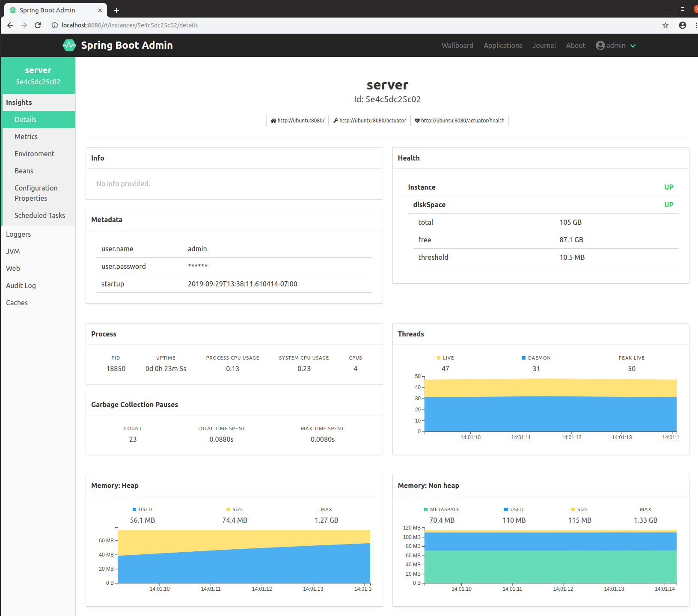Select Metrics in the sidebar
This screenshot has width=698, height=616.
pyautogui.click(x=38, y=137)
